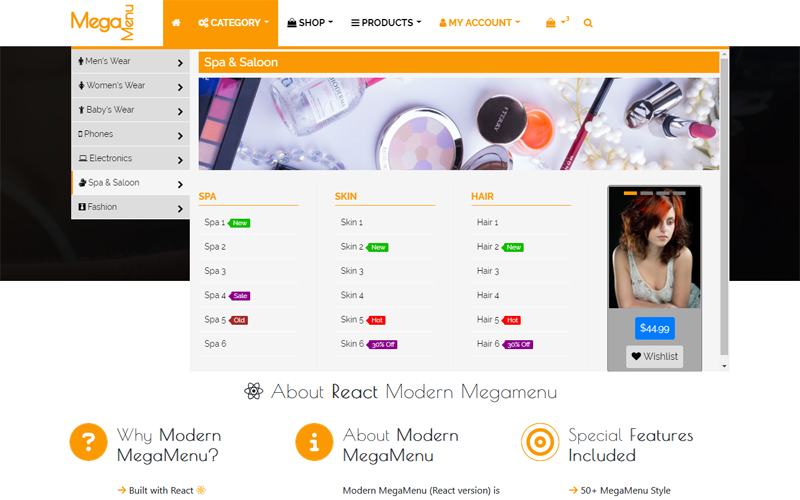Select the last carousel indicator
800x500 pixels.
tap(679, 193)
